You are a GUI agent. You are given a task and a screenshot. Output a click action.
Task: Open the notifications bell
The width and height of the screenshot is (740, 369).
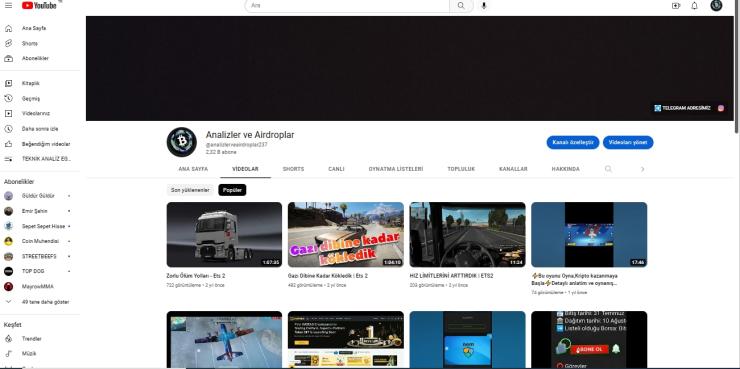click(695, 6)
